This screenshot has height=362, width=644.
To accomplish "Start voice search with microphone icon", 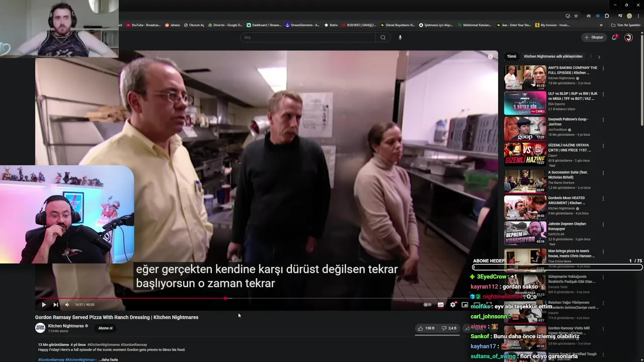I will pos(400,37).
